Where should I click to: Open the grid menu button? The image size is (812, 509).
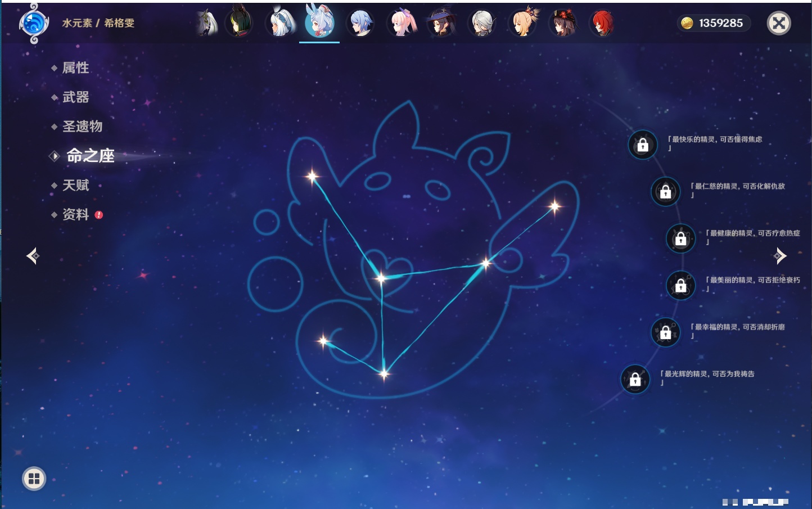[34, 479]
